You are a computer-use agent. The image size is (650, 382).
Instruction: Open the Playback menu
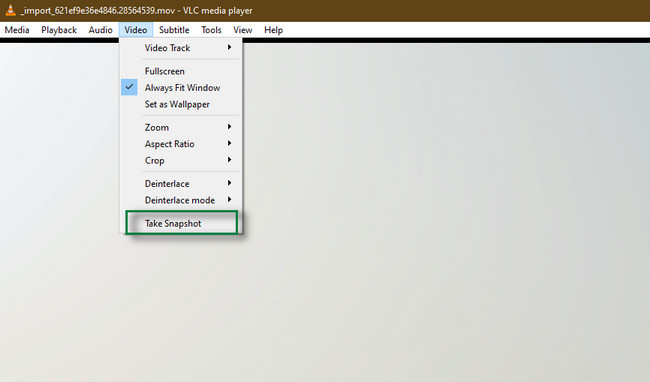59,30
